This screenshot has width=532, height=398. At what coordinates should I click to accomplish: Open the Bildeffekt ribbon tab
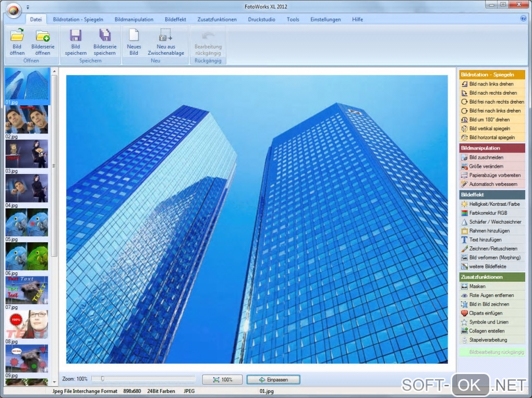coord(175,19)
